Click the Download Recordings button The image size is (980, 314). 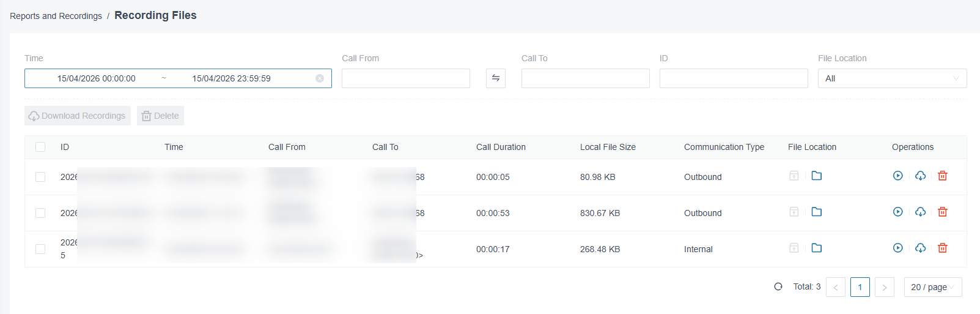pyautogui.click(x=78, y=116)
